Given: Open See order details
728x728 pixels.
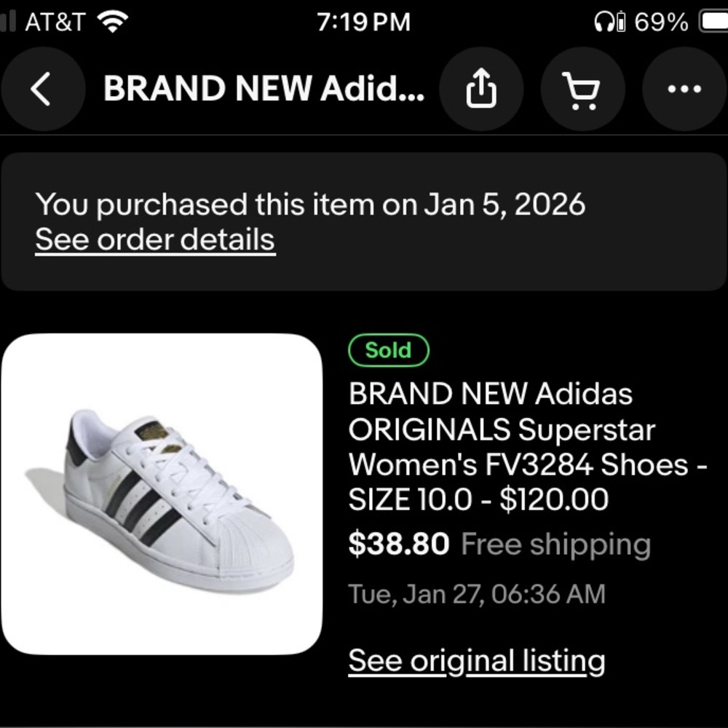Looking at the screenshot, I should coord(154,240).
